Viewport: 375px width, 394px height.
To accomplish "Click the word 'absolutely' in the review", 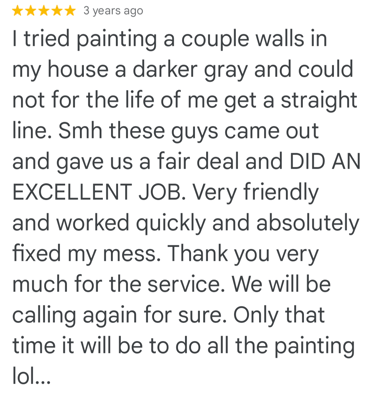I will pyautogui.click(x=308, y=223).
